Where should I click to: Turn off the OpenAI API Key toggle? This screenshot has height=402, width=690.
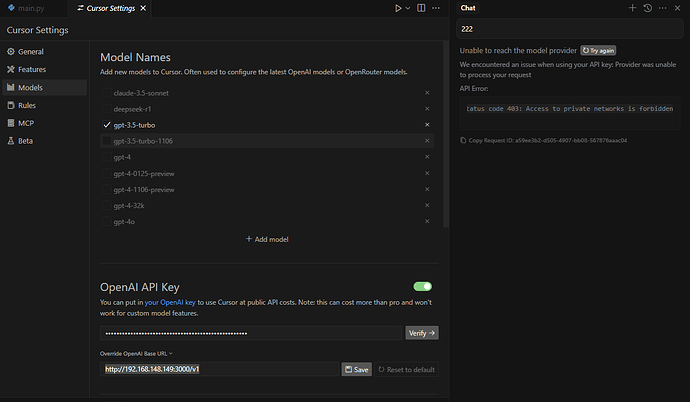[x=422, y=287]
